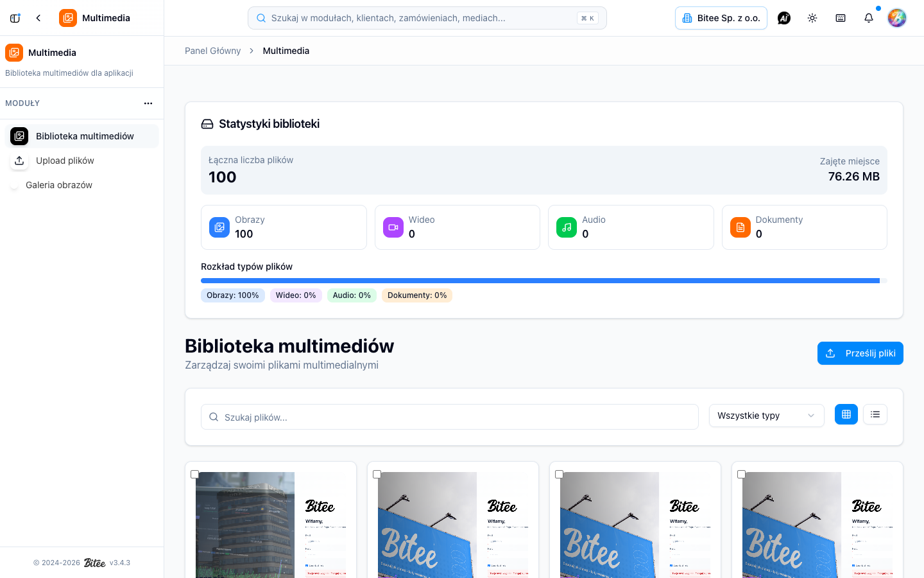924x578 pixels.
Task: Click the Rozkład typów plików label
Action: (x=246, y=267)
